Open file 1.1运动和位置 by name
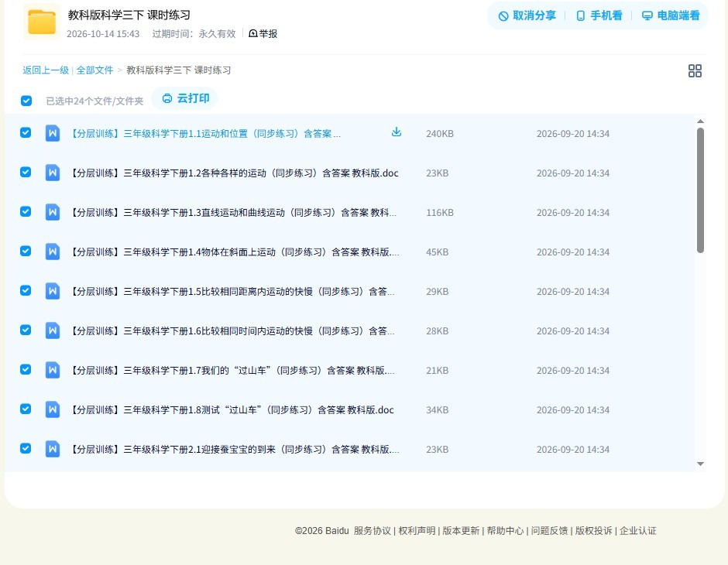Screen dimensions: 728x565 [x=204, y=134]
